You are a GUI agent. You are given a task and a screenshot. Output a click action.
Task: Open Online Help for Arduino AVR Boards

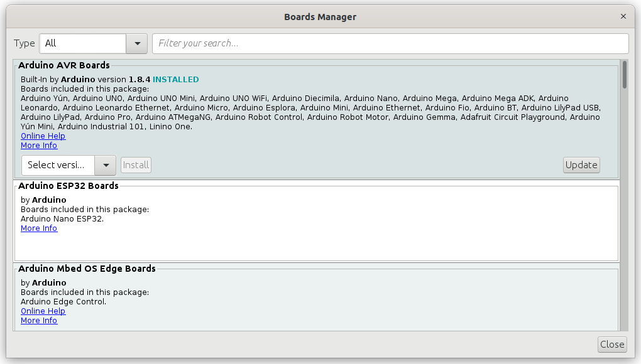point(43,136)
